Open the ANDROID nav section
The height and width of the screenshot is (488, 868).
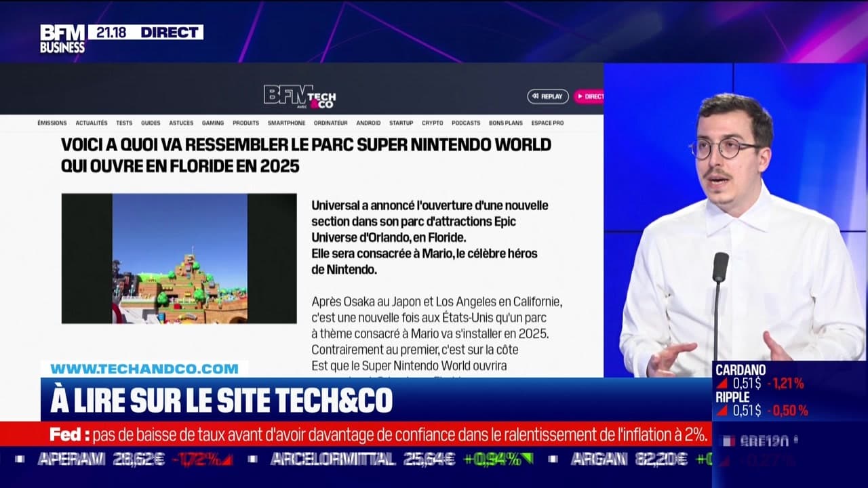pos(368,123)
